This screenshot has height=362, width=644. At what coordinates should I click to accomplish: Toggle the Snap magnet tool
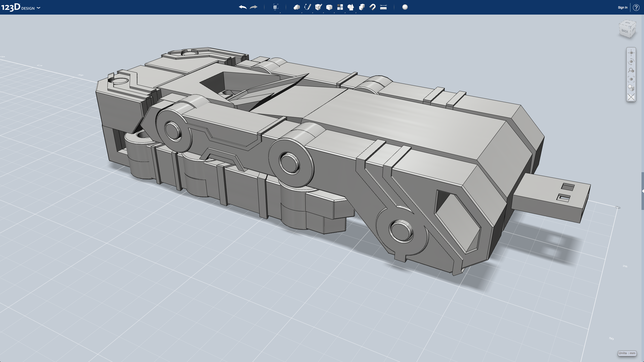click(x=373, y=7)
